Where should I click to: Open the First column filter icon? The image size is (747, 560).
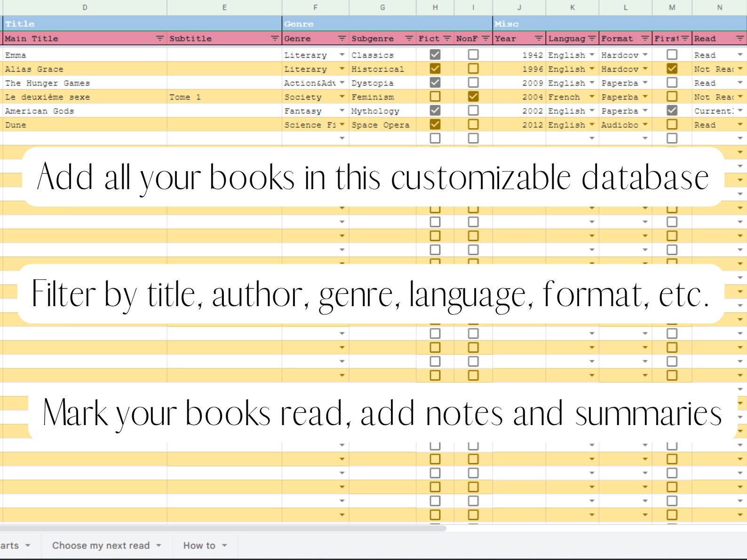click(685, 39)
